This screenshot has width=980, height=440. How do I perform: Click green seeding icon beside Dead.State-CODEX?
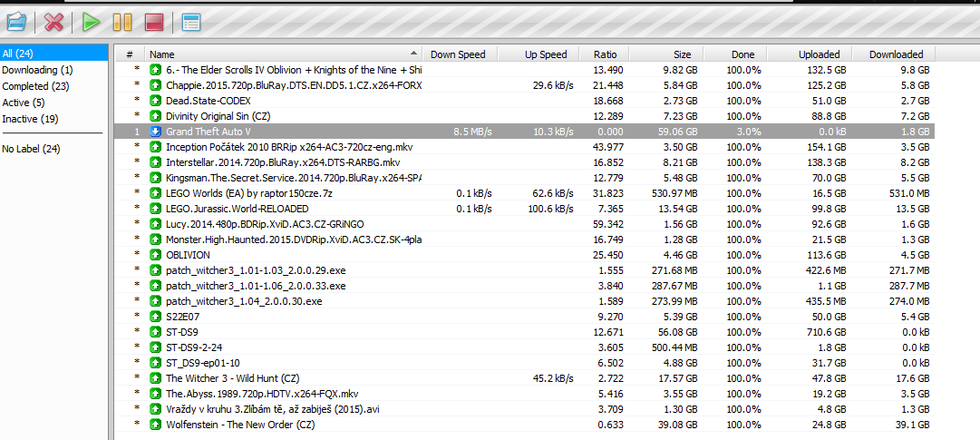[156, 100]
